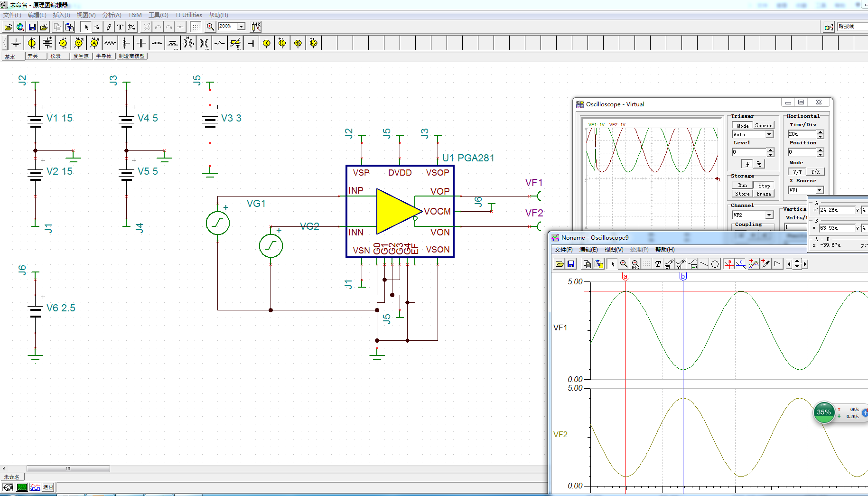
Task: Click zoom-in magnifier in waveform toolbar
Action: coord(624,264)
